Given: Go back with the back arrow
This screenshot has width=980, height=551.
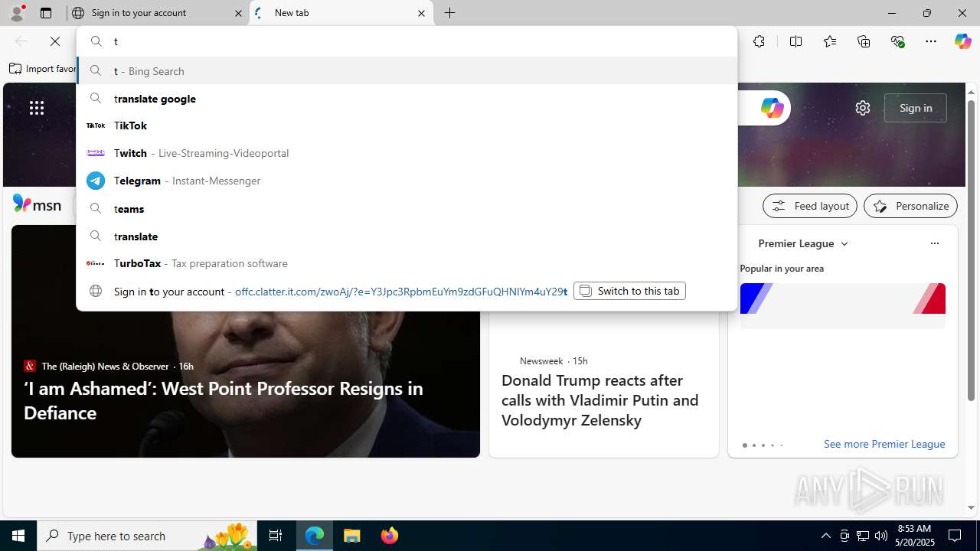Looking at the screenshot, I should click(x=21, y=41).
